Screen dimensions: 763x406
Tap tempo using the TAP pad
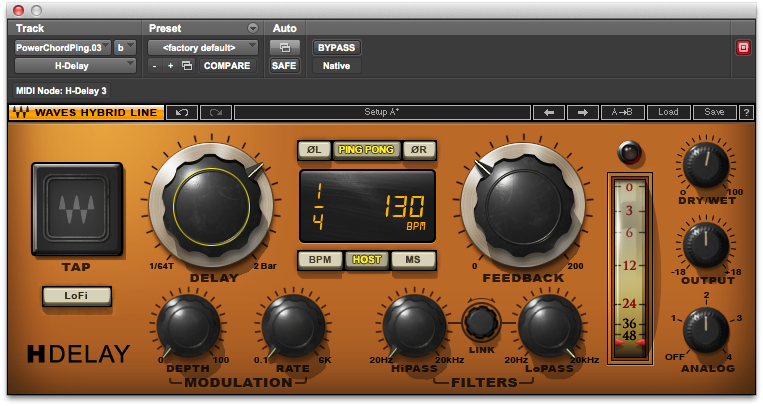point(77,209)
